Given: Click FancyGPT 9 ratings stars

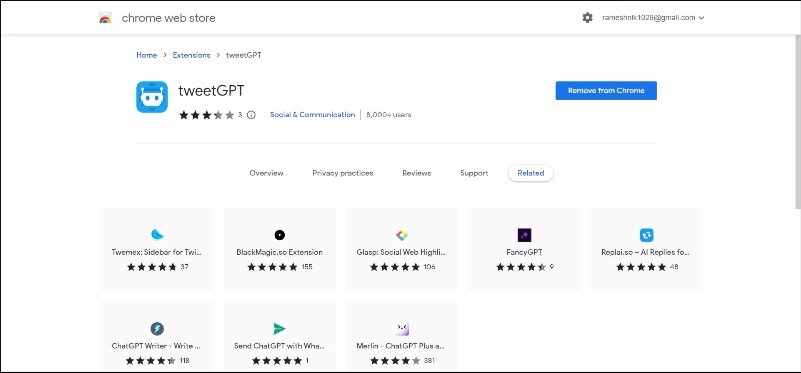Looking at the screenshot, I should point(521,267).
